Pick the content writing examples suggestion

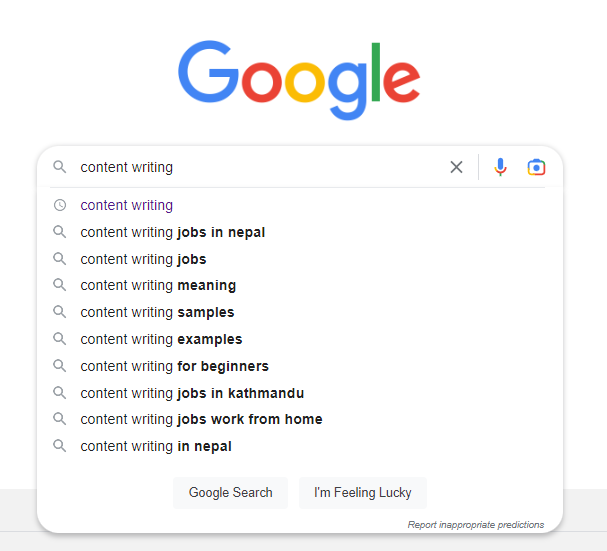click(x=300, y=339)
